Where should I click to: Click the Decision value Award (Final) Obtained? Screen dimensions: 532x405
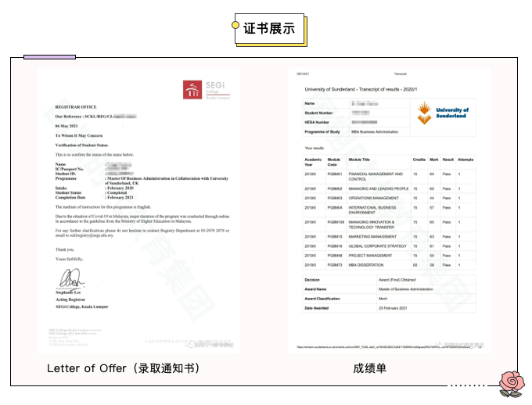(x=397, y=280)
